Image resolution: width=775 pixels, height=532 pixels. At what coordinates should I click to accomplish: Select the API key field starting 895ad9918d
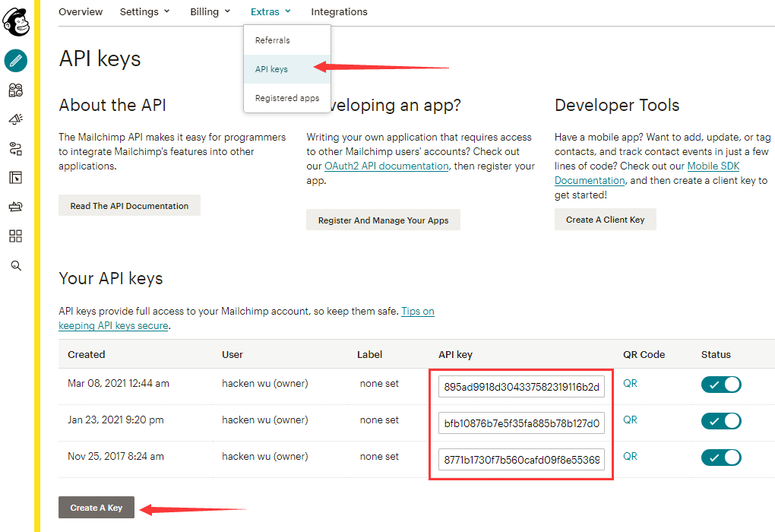521,387
